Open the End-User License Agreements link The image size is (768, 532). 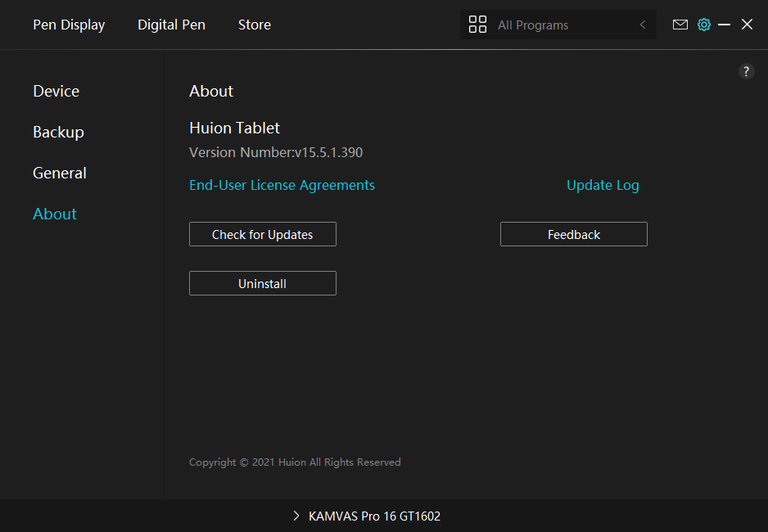pos(282,185)
